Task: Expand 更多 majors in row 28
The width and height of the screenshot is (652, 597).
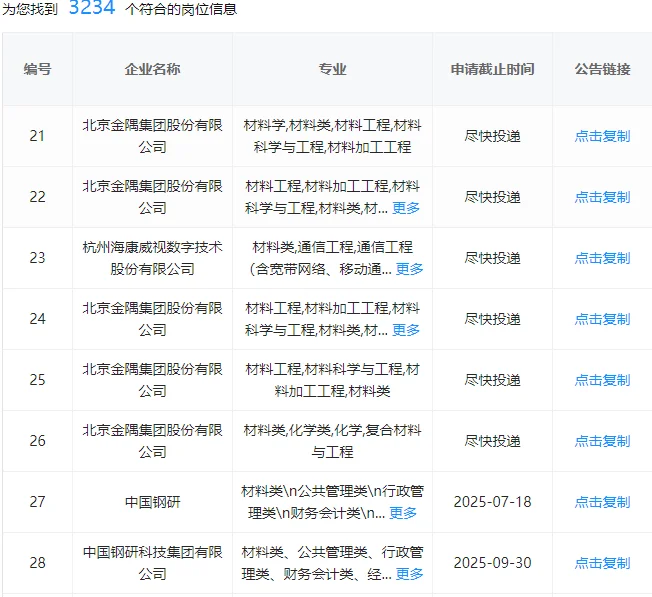Action: click(409, 574)
